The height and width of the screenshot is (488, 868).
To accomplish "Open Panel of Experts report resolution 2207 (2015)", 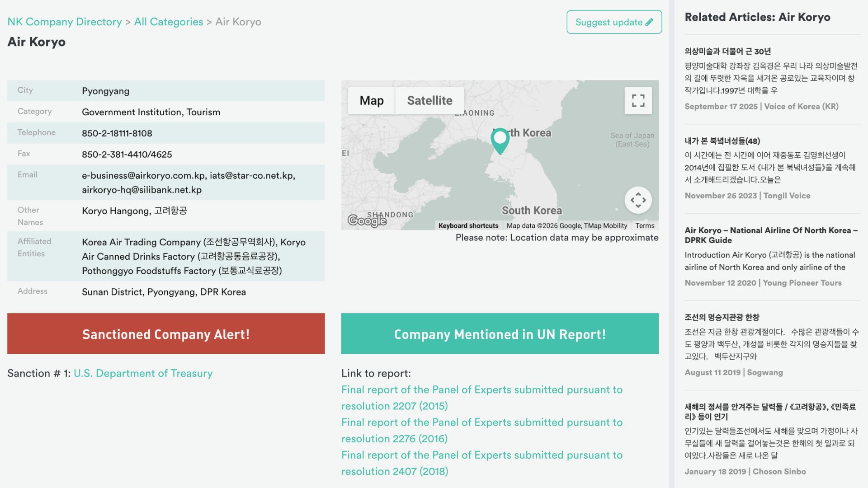I will pos(482,398).
